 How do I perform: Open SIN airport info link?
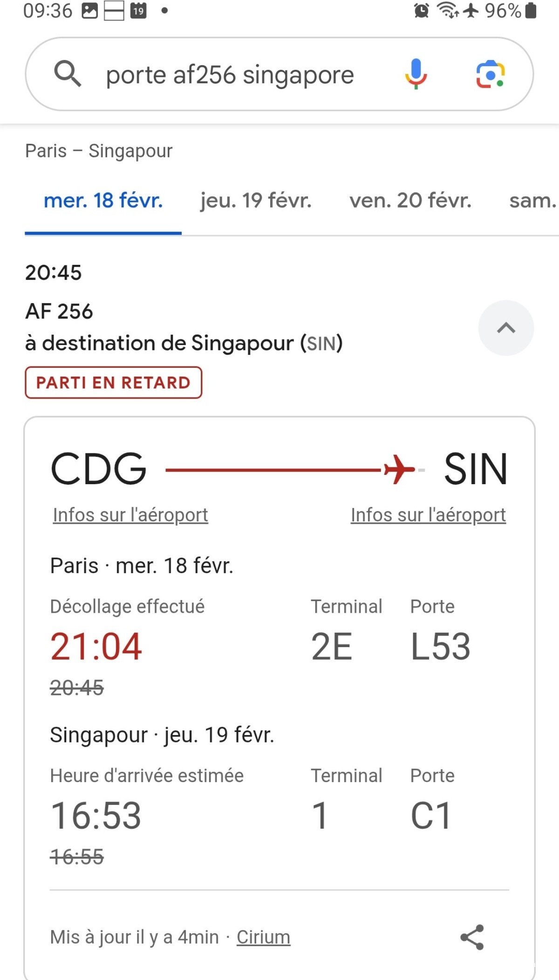click(428, 515)
